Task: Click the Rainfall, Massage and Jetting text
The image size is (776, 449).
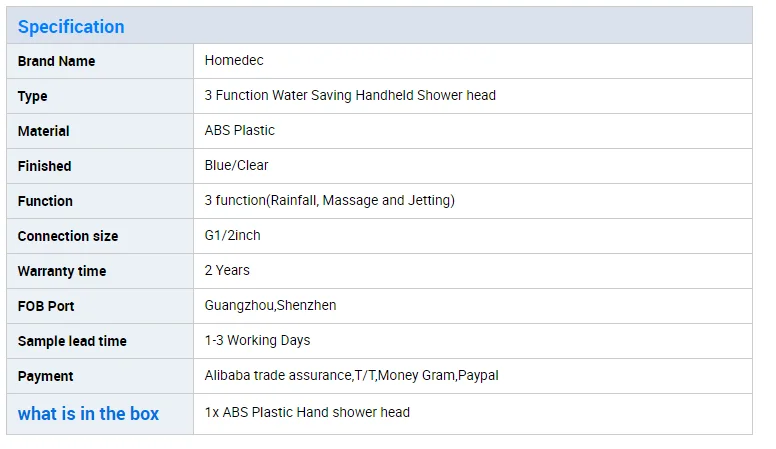Action: (360, 200)
